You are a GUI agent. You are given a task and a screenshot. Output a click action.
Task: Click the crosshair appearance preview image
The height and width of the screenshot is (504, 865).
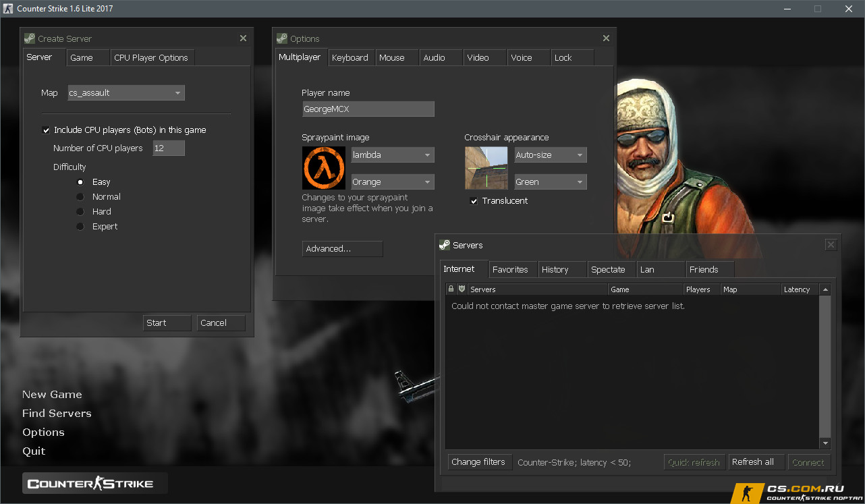[x=486, y=168]
